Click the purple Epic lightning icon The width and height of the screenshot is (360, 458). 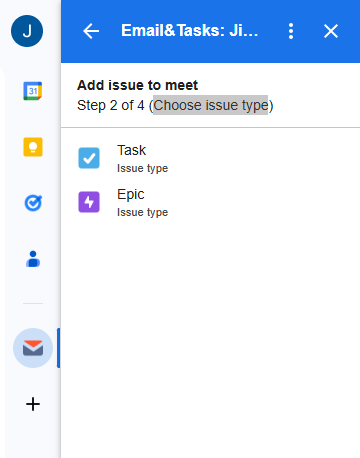coord(89,202)
